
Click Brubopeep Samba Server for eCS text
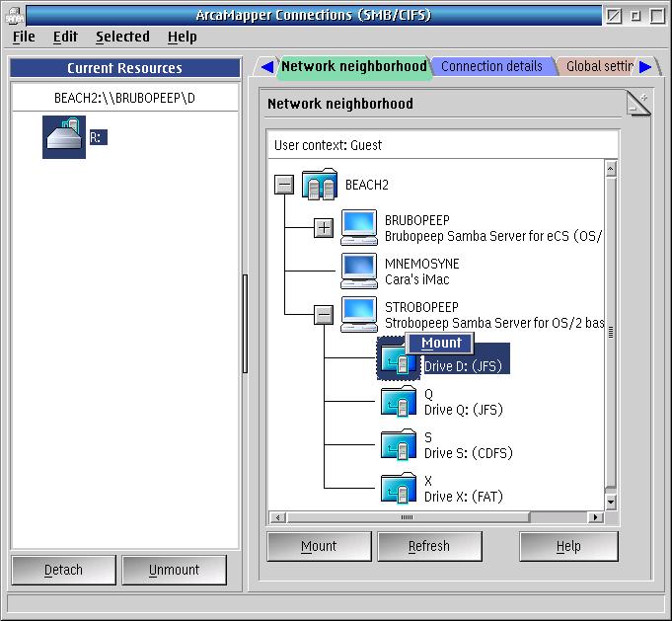493,236
